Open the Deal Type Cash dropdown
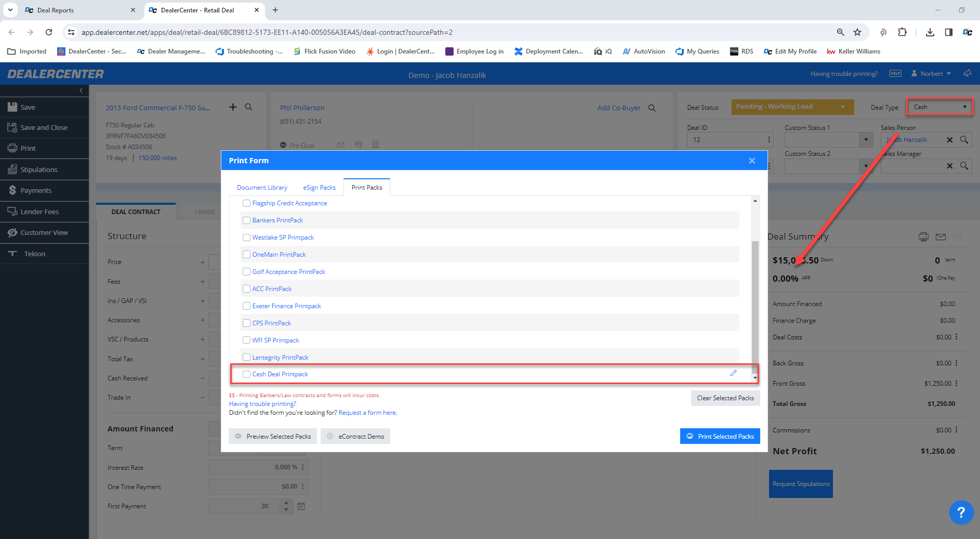Image resolution: width=980 pixels, height=539 pixels. 939,107
